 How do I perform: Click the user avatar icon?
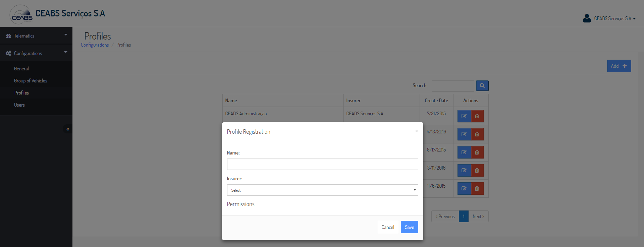pyautogui.click(x=587, y=18)
